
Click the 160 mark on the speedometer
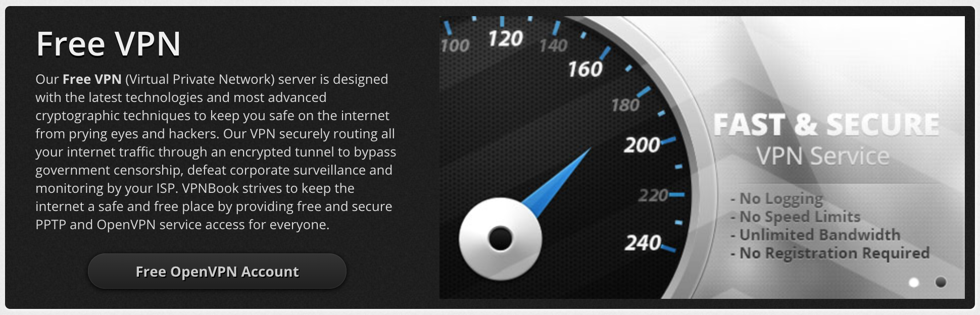click(x=585, y=70)
